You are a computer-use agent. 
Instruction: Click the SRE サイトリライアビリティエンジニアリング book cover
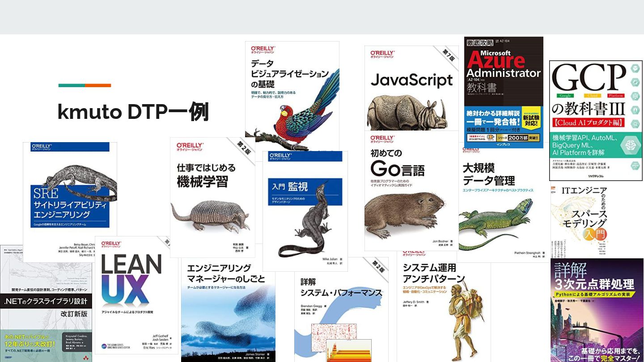70,202
